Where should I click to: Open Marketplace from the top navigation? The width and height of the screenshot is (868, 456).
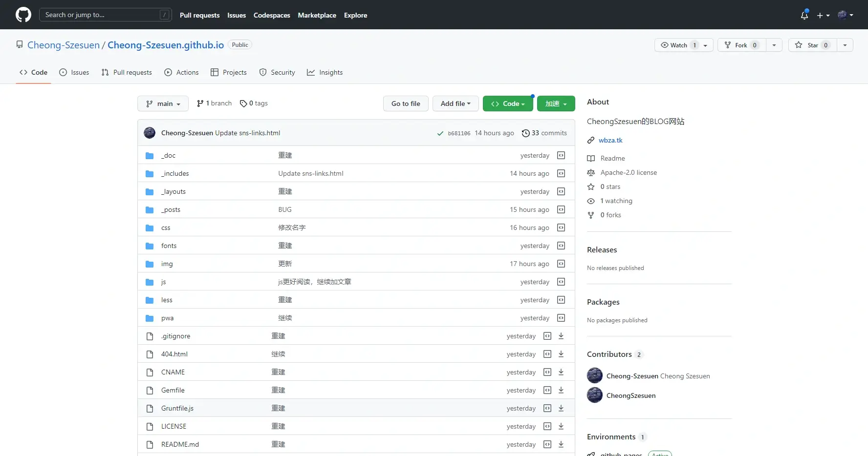tap(317, 15)
